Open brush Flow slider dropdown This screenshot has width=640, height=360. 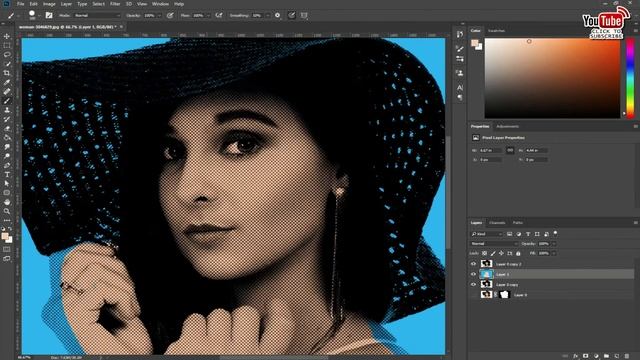click(x=208, y=16)
